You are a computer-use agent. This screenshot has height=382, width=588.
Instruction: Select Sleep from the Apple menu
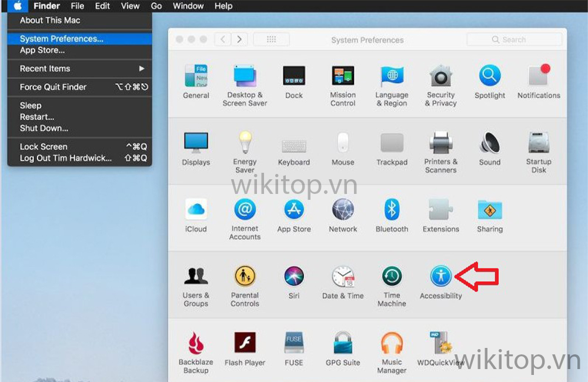tap(79, 105)
